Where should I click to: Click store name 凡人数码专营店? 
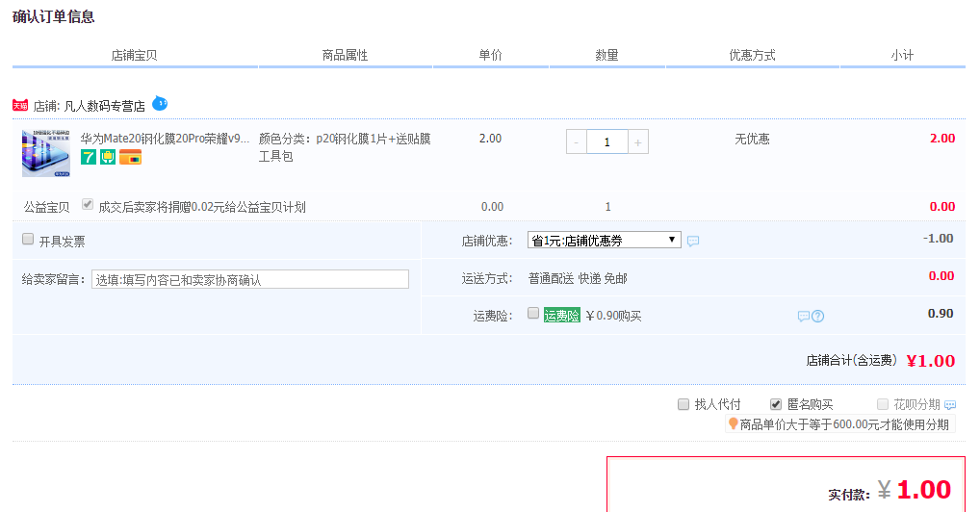(104, 106)
